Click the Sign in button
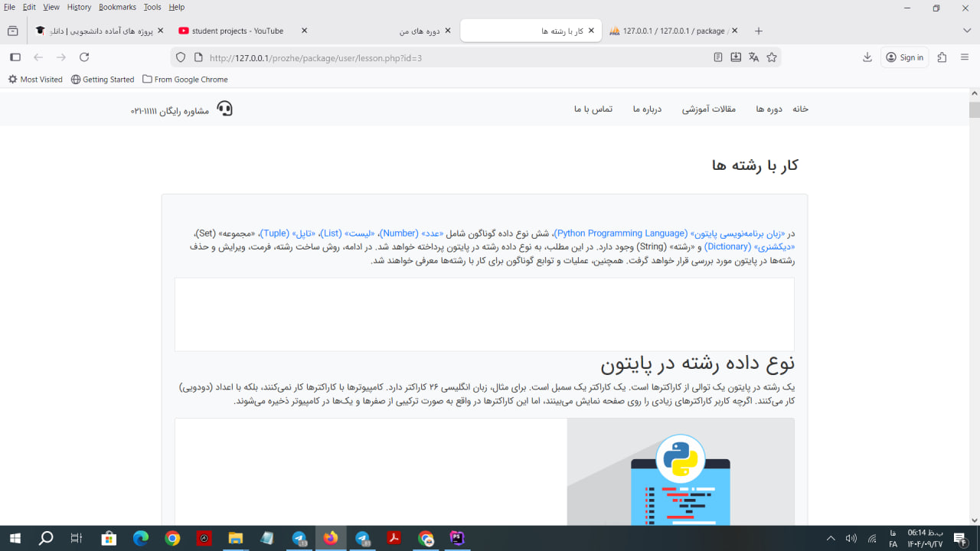This screenshot has height=551, width=980. click(904, 57)
